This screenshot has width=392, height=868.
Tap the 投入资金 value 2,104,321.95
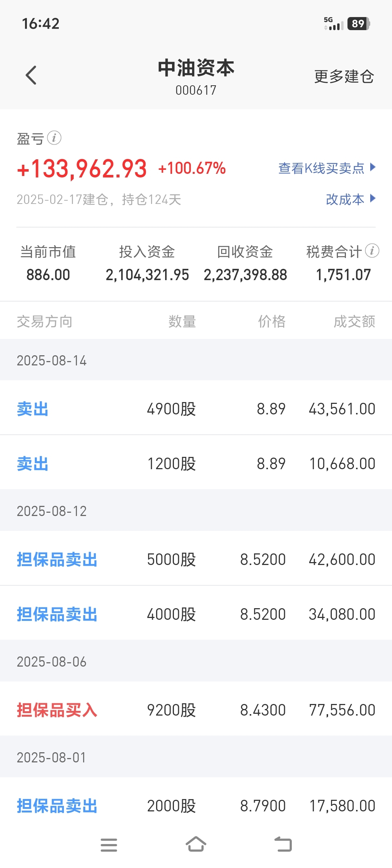(147, 275)
